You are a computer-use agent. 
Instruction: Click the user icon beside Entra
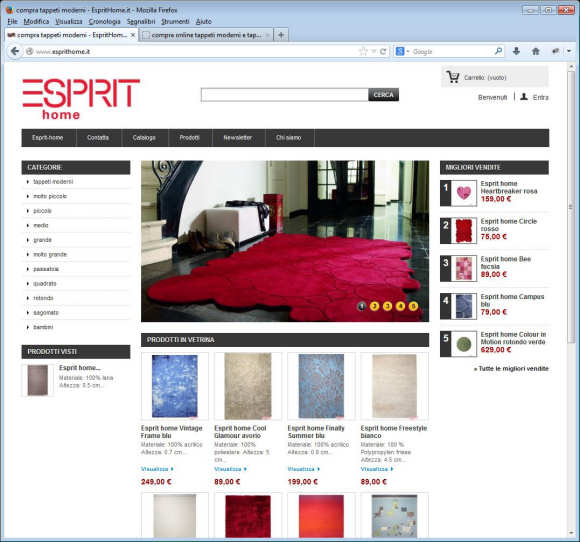[524, 97]
